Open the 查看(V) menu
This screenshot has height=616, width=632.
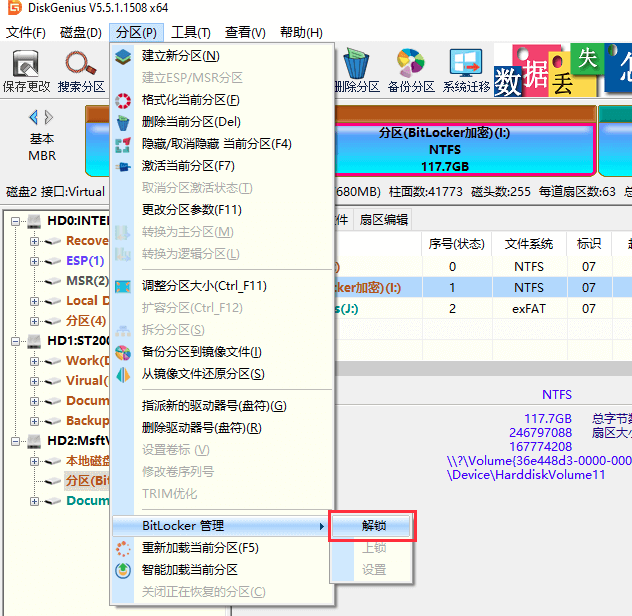point(245,32)
